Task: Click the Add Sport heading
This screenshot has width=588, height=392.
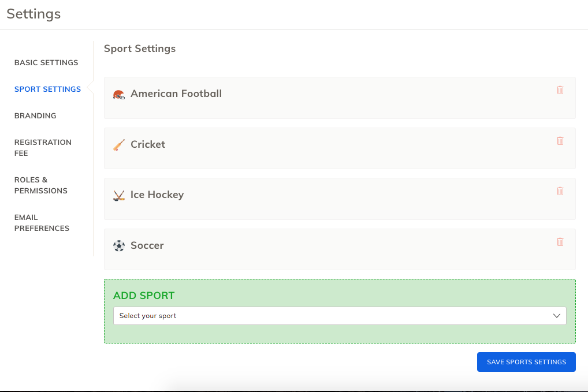Action: click(x=144, y=296)
